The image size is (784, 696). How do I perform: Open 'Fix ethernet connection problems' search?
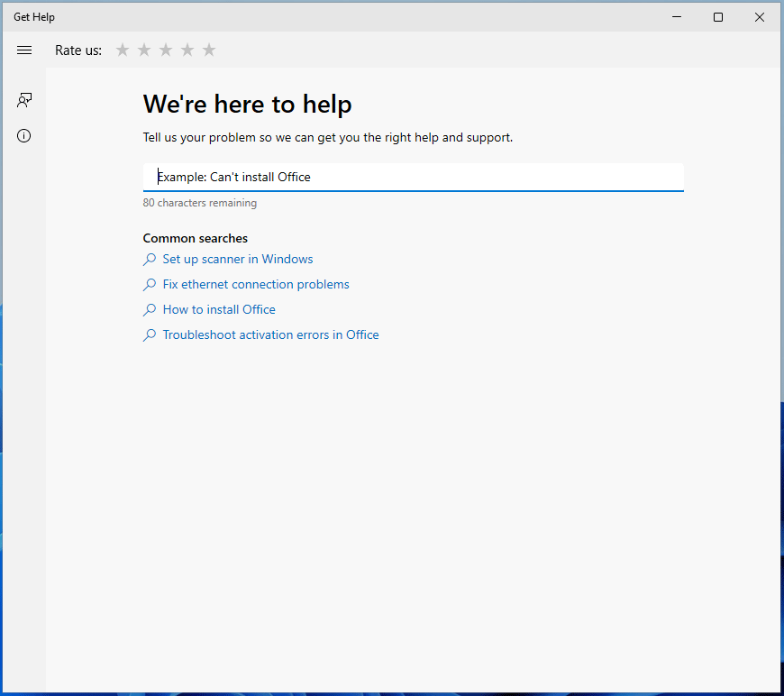click(x=256, y=284)
